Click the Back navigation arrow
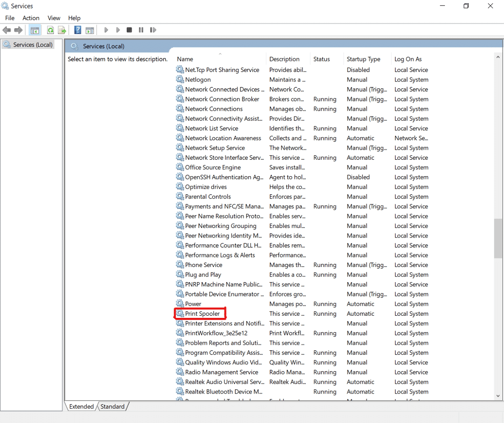The height and width of the screenshot is (423, 504). [7, 29]
